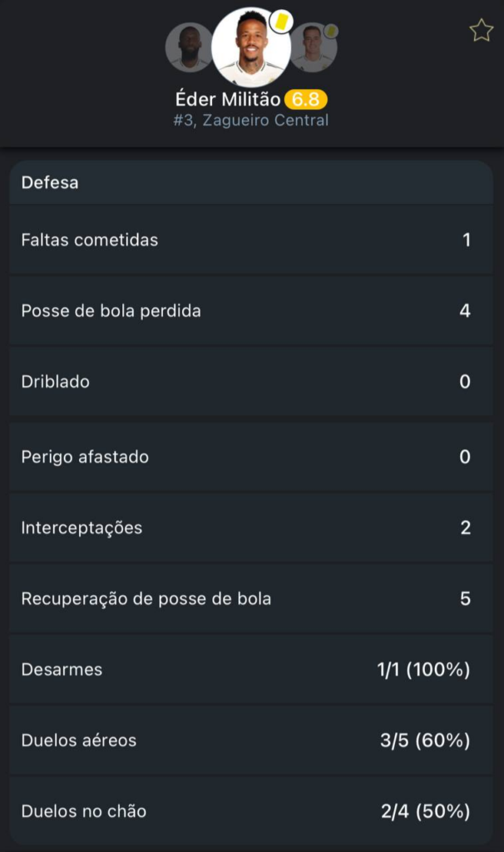504x852 pixels.
Task: Tap Éder Militão's yellow card badge
Action: (282, 18)
